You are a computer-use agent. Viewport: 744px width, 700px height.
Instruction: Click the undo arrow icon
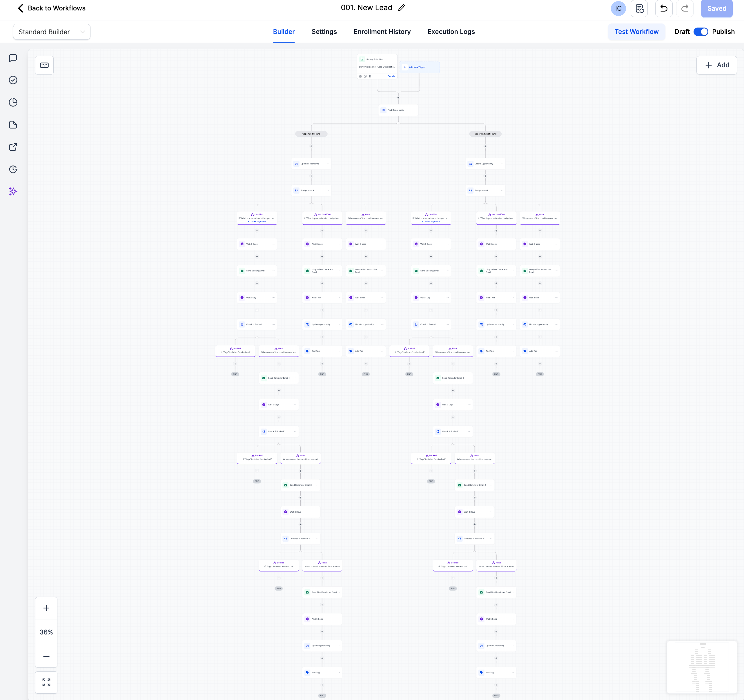click(x=663, y=8)
